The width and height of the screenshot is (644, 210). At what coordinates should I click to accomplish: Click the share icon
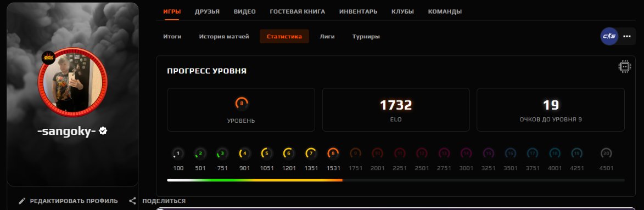(132, 201)
